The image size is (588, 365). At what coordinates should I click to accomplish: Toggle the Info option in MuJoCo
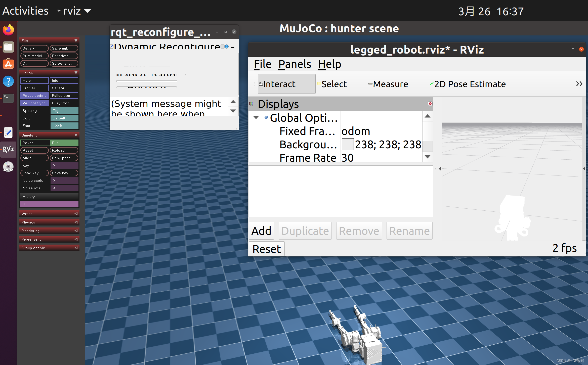(x=64, y=80)
